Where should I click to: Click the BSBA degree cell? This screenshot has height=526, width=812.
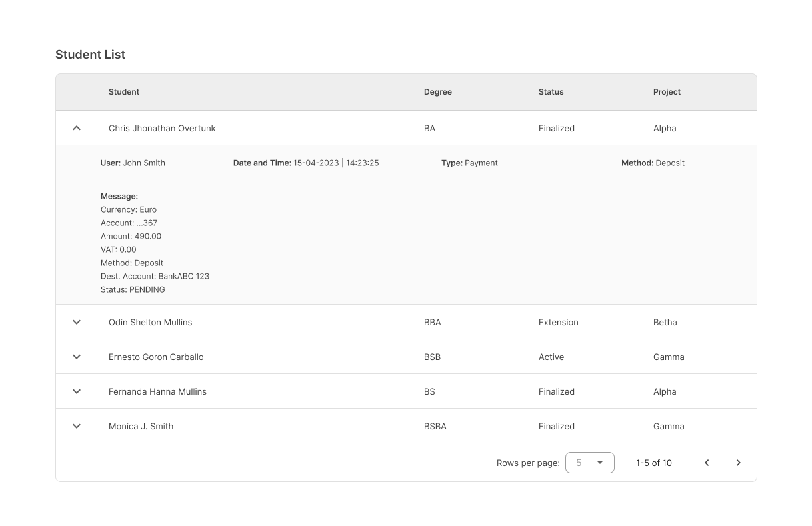pyautogui.click(x=435, y=426)
